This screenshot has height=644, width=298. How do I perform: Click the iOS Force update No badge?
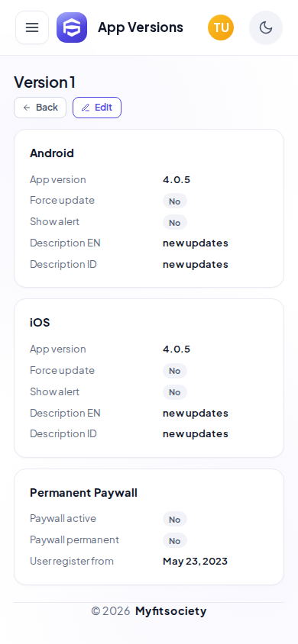[175, 371]
